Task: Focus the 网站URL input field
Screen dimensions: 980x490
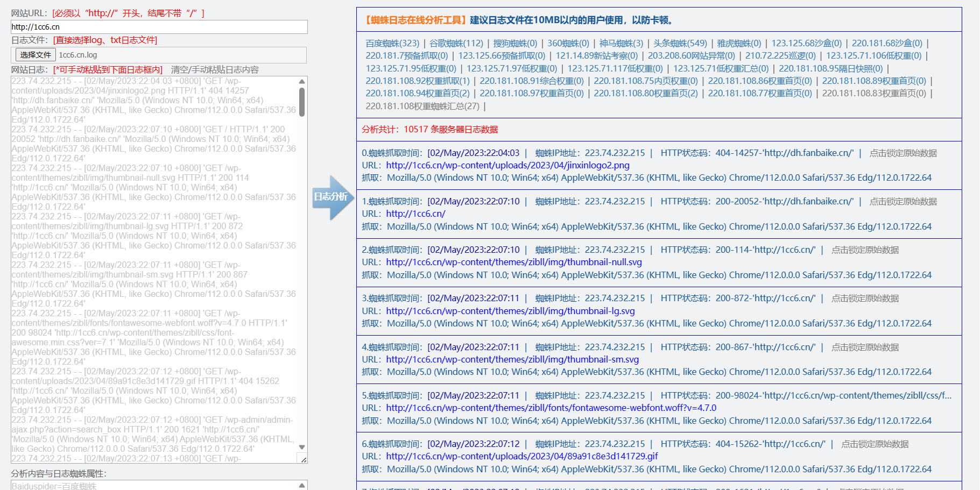Action: click(x=159, y=27)
